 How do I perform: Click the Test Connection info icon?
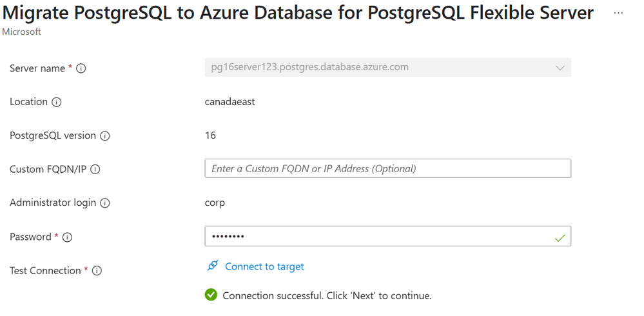click(x=97, y=271)
